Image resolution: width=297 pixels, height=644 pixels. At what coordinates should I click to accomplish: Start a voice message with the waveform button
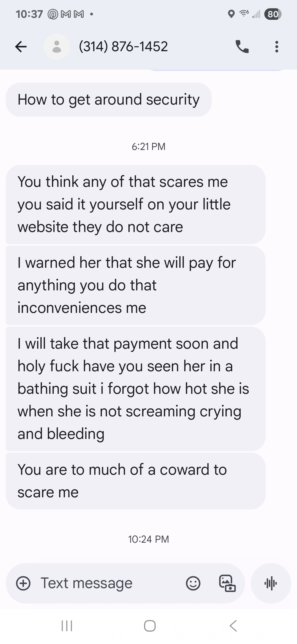[271, 583]
